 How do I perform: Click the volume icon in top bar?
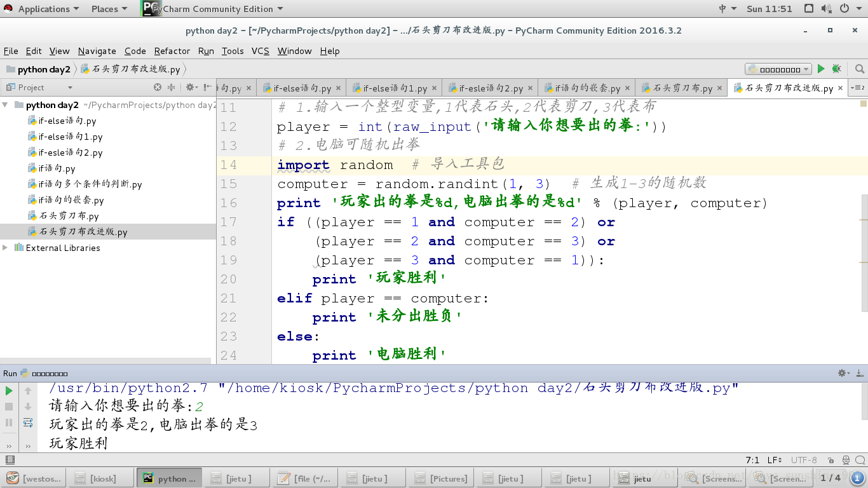(826, 8)
